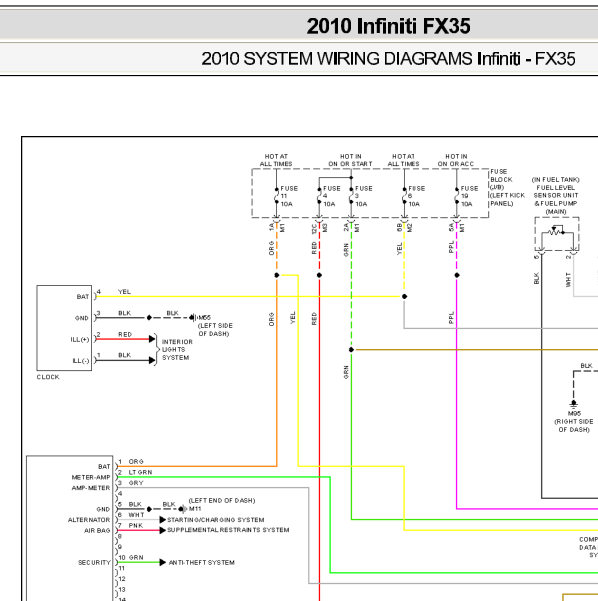Image resolution: width=598 pixels, height=601 pixels.
Task: Click the 'HOT IN ON OR START' label
Action: tap(350, 160)
